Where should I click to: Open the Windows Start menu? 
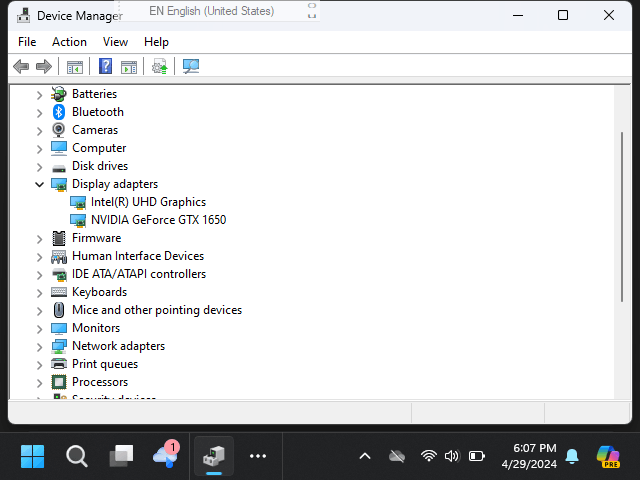[32, 456]
